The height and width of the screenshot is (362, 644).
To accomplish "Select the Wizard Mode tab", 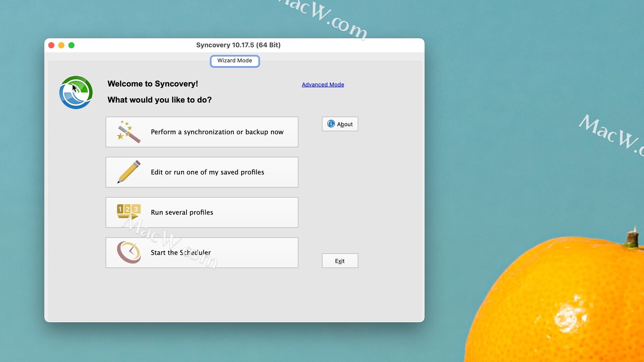I will 235,61.
